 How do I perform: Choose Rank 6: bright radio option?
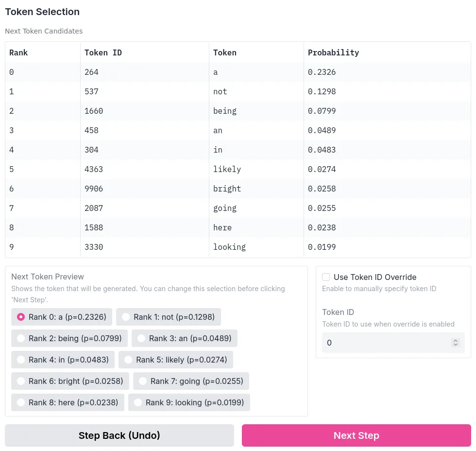[x=21, y=381]
